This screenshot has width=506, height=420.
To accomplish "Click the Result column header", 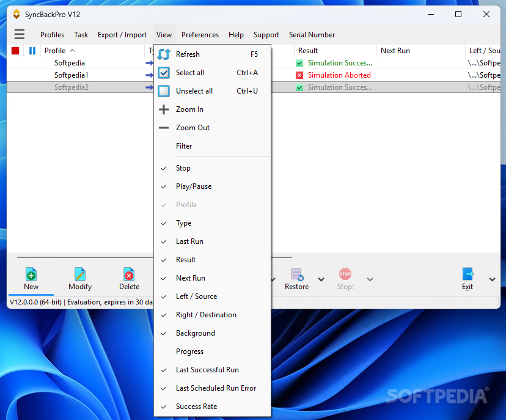I will pyautogui.click(x=335, y=51).
